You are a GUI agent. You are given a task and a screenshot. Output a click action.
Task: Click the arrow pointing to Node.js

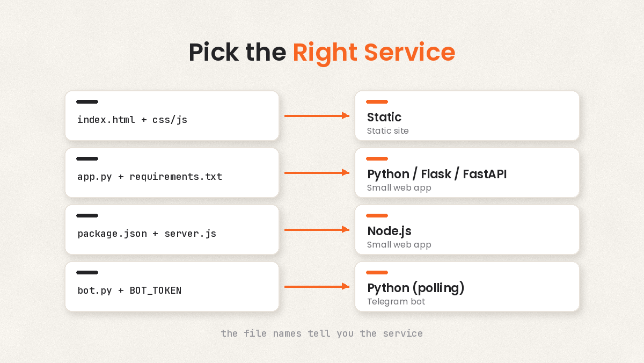(317, 229)
